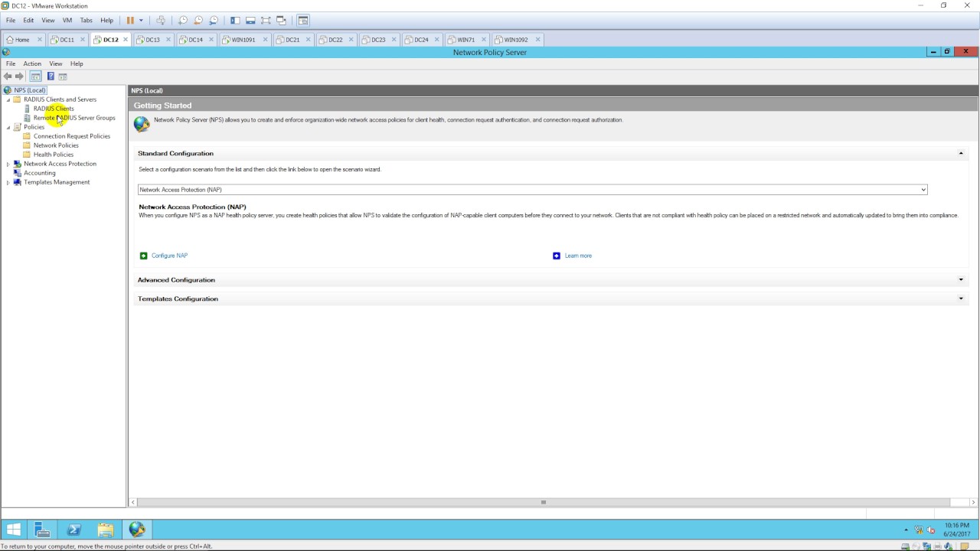Click the show/hide action pane icon
Viewport: 980px width, 551px height.
pyautogui.click(x=63, y=77)
